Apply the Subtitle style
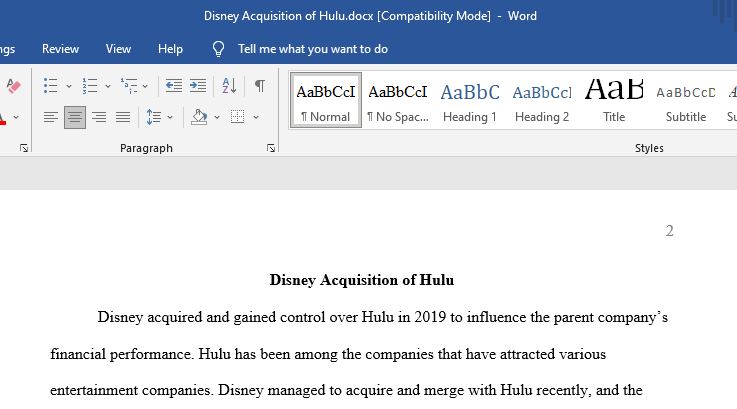This screenshot has width=737, height=409. [686, 100]
